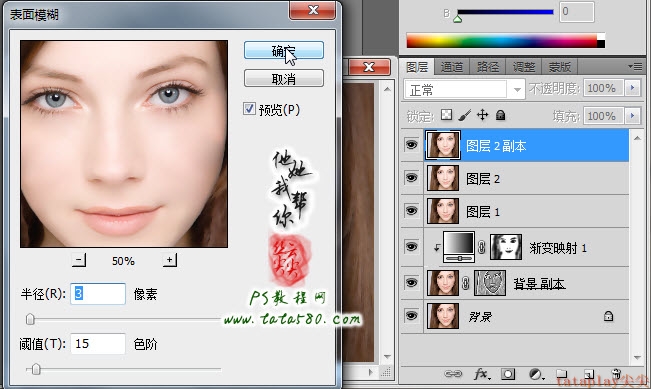Click document window scroll up arrow
Screen dimensions: 651x389
[x=387, y=89]
